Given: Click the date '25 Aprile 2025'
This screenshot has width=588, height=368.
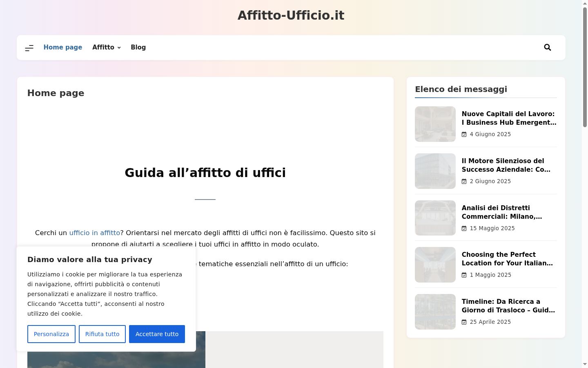Looking at the screenshot, I should [x=490, y=322].
